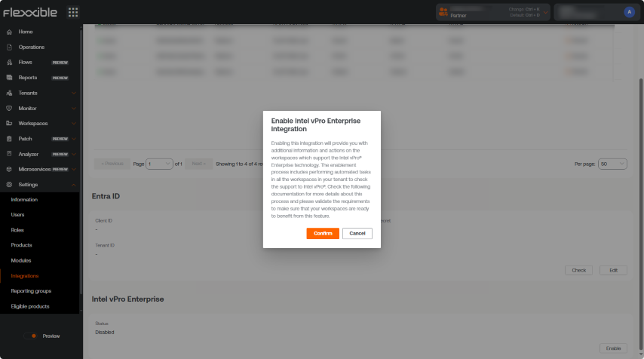
Task: Confirm enabling Intel vPro integration
Action: 323,233
